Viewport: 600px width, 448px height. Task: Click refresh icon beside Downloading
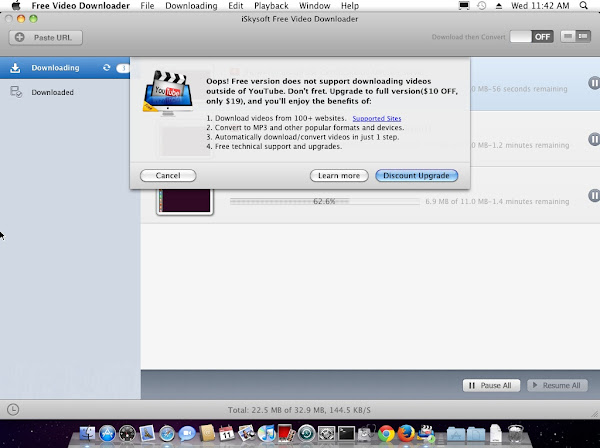106,68
